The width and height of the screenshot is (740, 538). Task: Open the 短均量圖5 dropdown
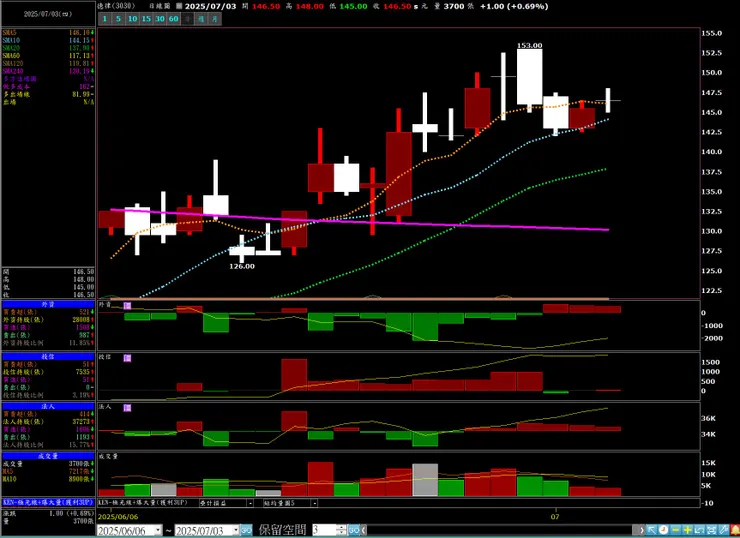tap(314, 503)
